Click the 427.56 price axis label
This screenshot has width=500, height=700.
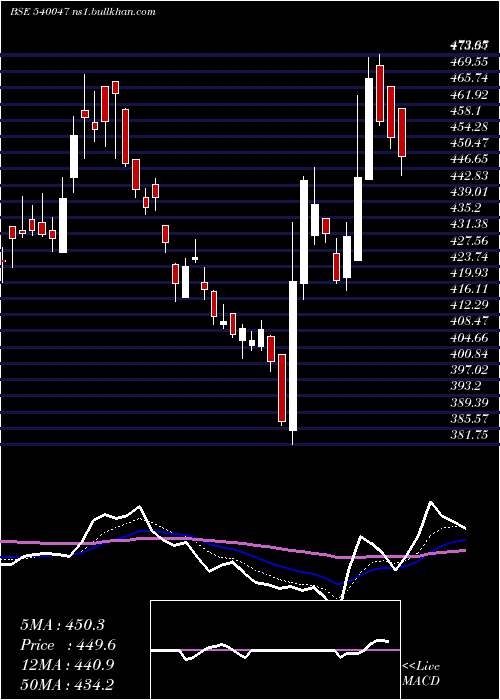(469, 240)
